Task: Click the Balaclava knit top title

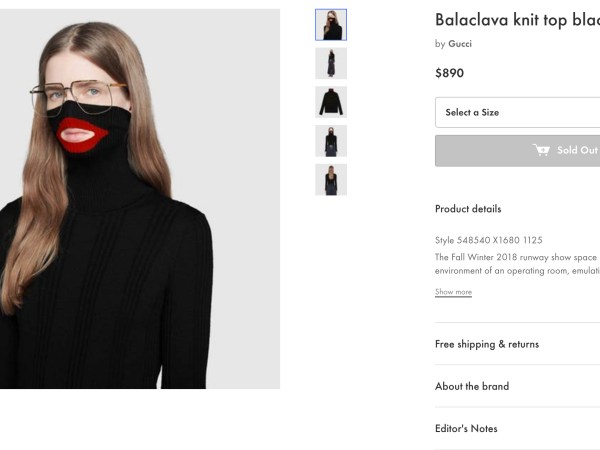Action: (x=516, y=19)
